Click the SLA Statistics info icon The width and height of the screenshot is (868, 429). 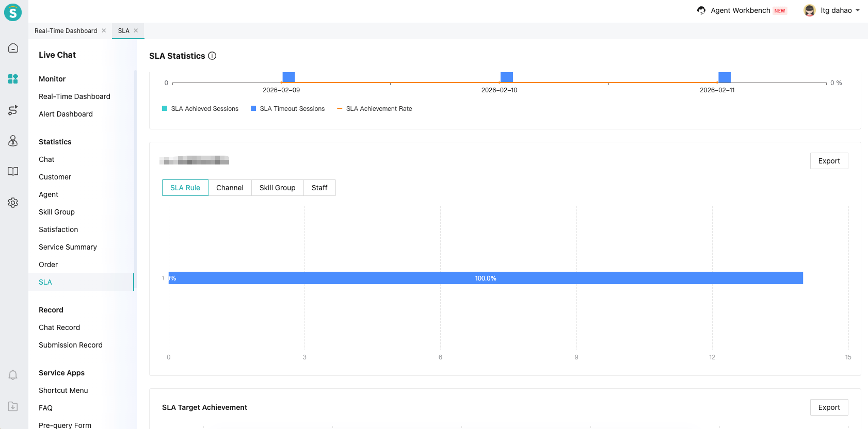click(x=212, y=56)
